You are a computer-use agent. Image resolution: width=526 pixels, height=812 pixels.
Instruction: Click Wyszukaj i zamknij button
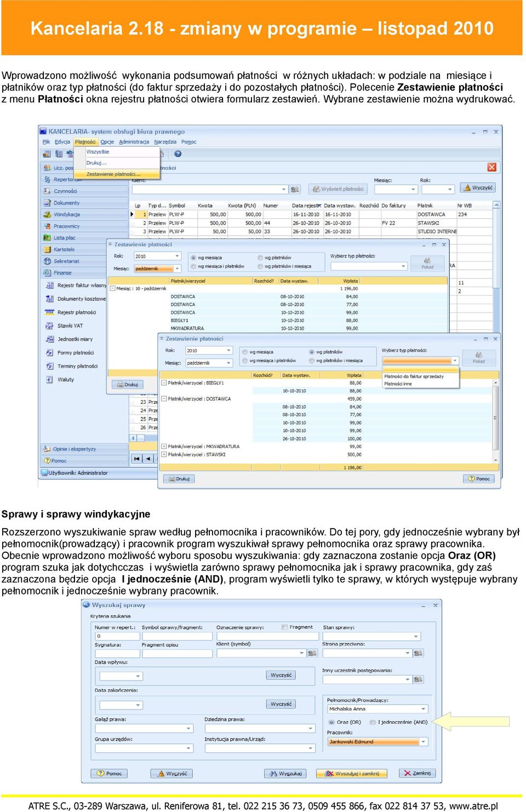[352, 774]
